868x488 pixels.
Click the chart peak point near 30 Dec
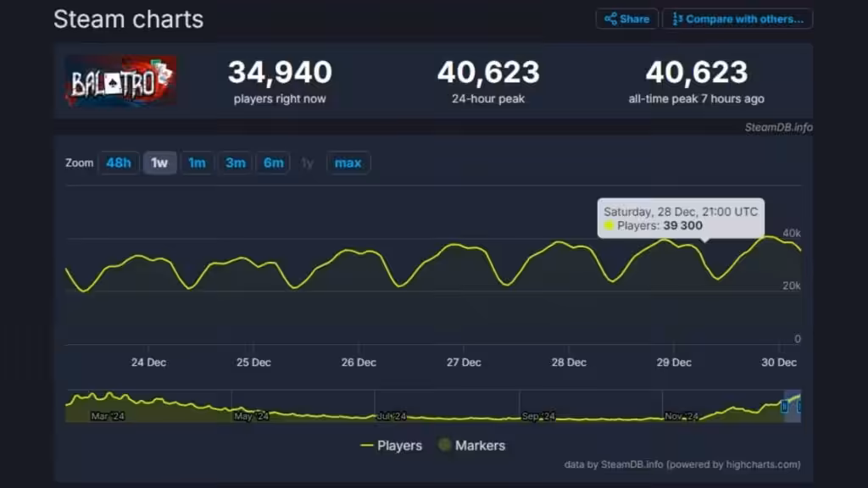click(768, 237)
